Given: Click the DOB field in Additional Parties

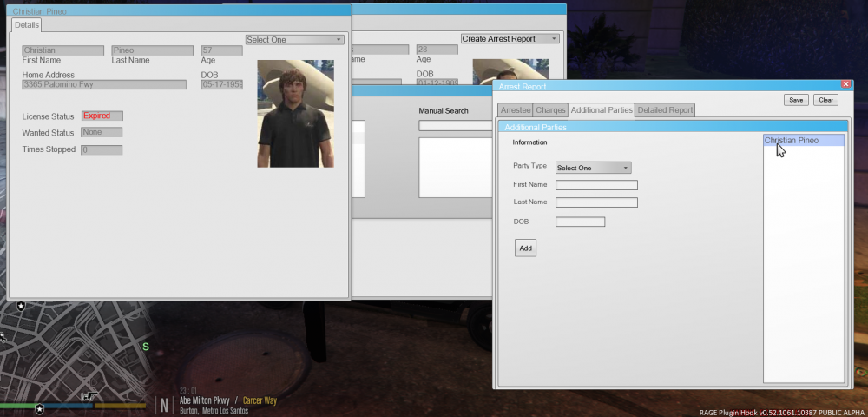Looking at the screenshot, I should tap(580, 222).
